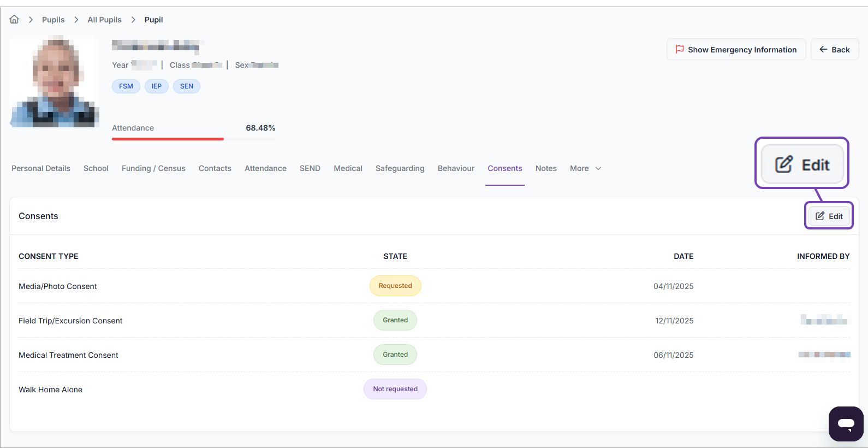Image resolution: width=868 pixels, height=448 pixels.
Task: Switch to the Personal Details tab
Action: point(41,169)
